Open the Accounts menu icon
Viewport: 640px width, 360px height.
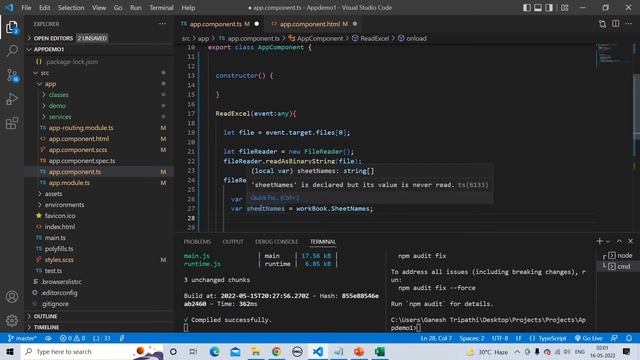point(12,297)
